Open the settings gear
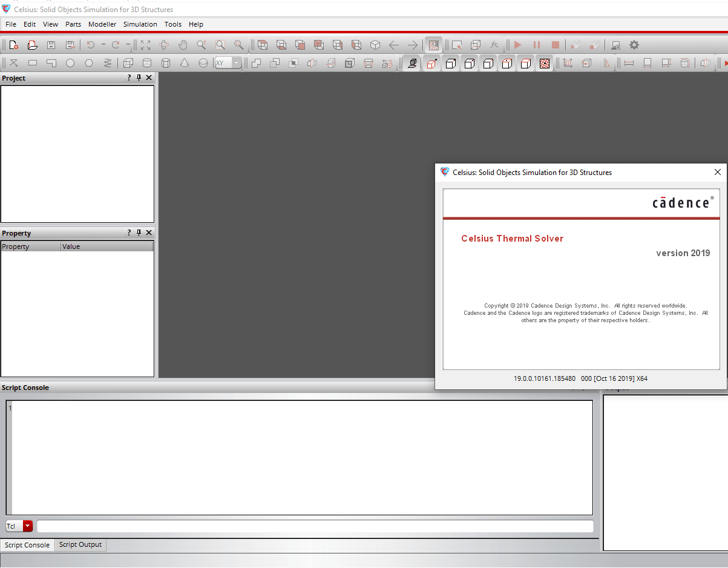The width and height of the screenshot is (728, 568). pyautogui.click(x=634, y=45)
